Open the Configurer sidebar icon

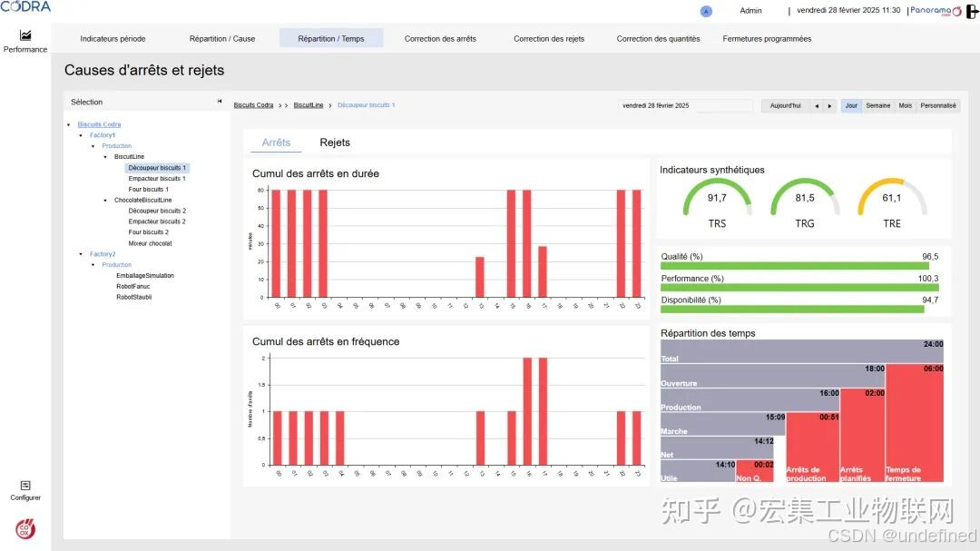(25, 486)
